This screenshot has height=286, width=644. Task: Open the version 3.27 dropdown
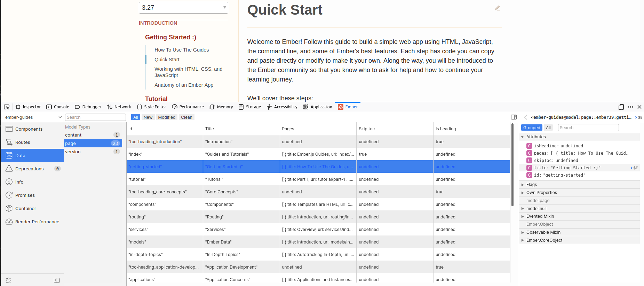click(x=183, y=8)
